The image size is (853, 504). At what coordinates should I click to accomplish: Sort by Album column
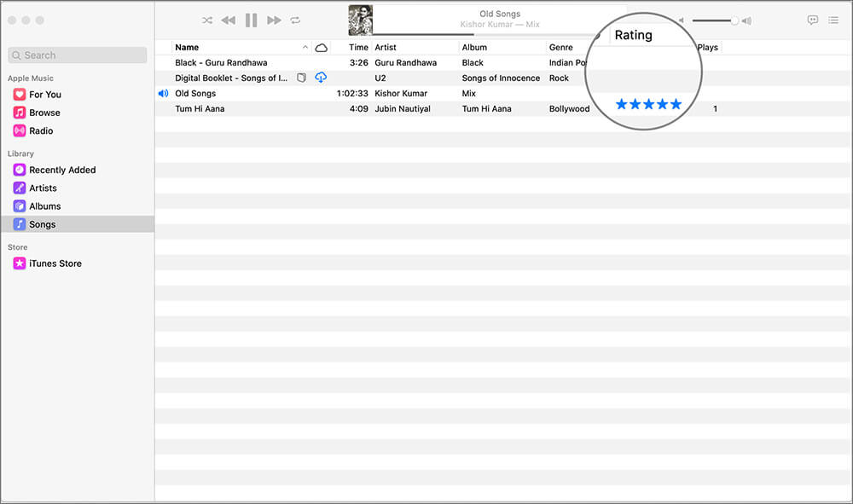[474, 47]
